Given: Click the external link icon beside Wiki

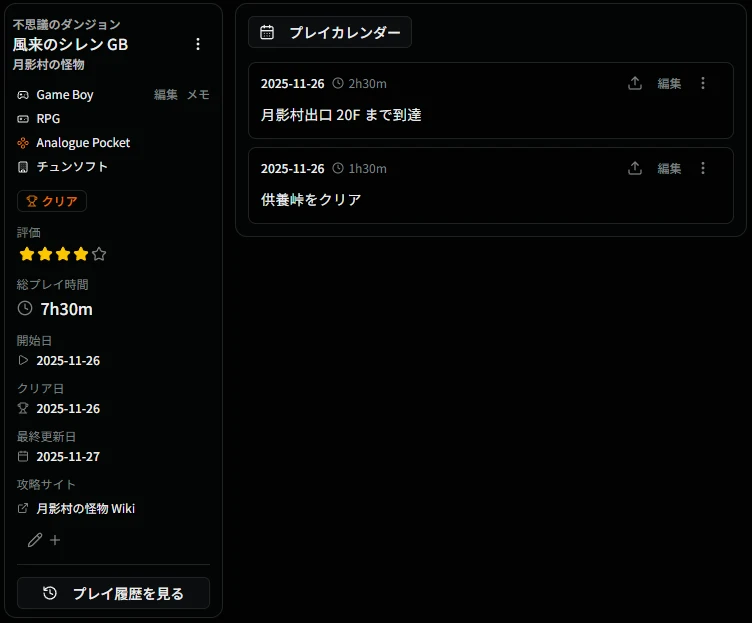Looking at the screenshot, I should 23,508.
